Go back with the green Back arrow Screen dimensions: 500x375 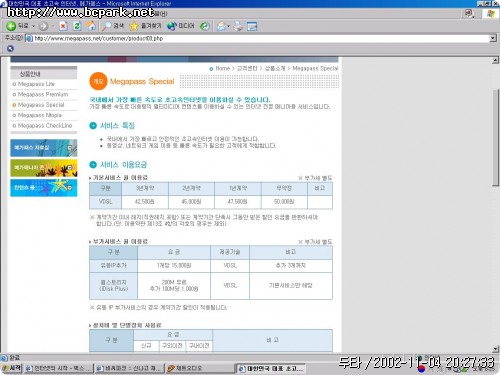[x=11, y=26]
